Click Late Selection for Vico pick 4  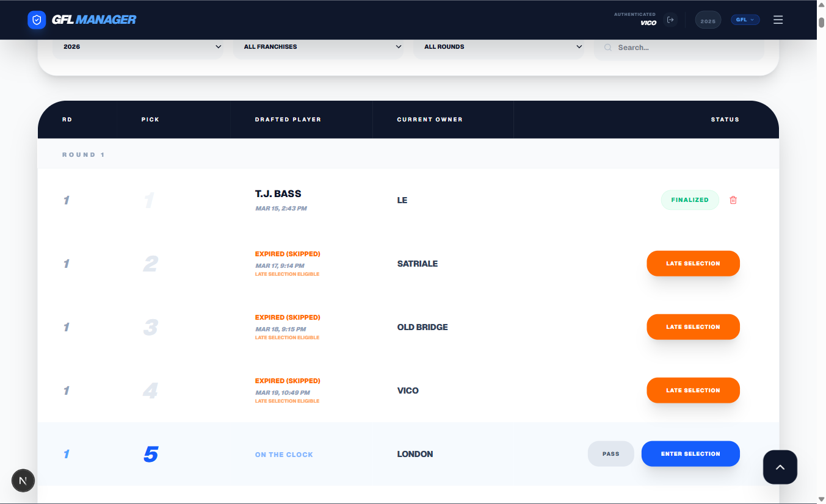[x=693, y=391]
